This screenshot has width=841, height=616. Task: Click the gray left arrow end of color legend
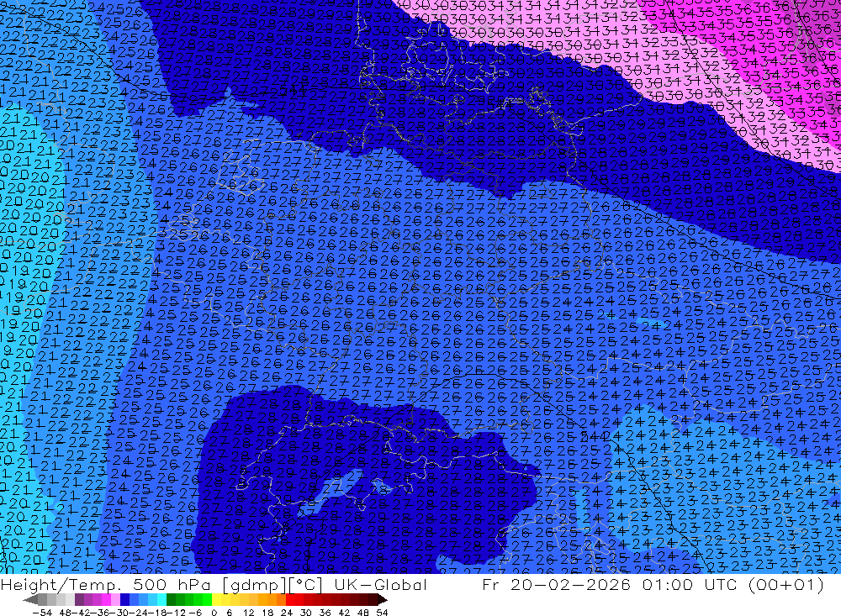[x=30, y=600]
